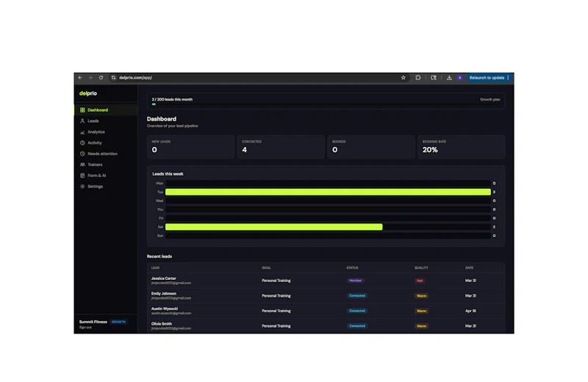Image resolution: width=588 pixels, height=382 pixels.
Task: Click the green Sat bar in the weekly chart
Action: point(273,227)
